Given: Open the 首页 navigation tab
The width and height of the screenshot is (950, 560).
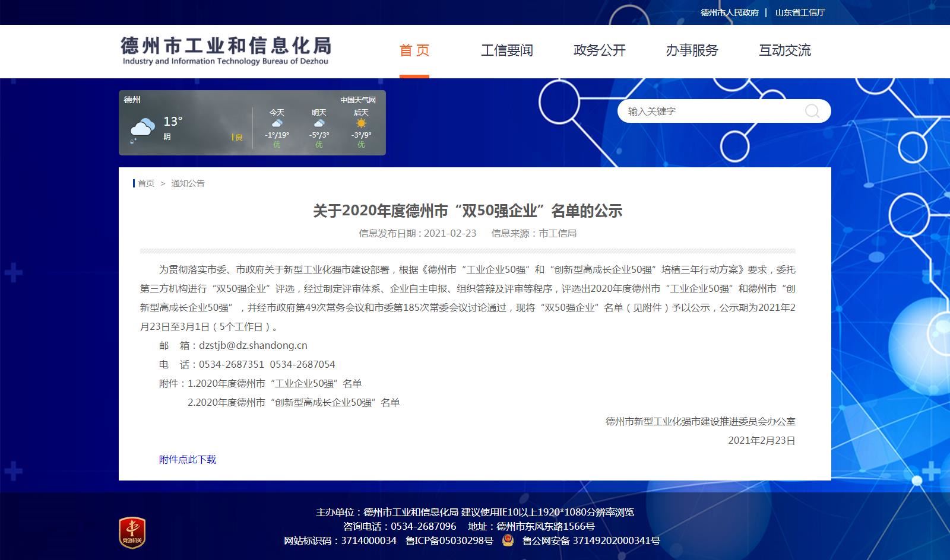Looking at the screenshot, I should click(414, 50).
